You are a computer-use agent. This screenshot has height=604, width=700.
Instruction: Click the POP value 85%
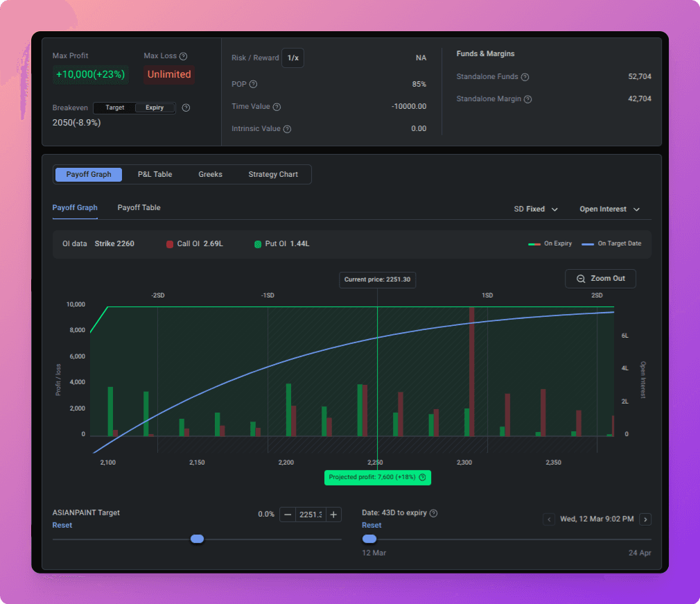point(419,85)
